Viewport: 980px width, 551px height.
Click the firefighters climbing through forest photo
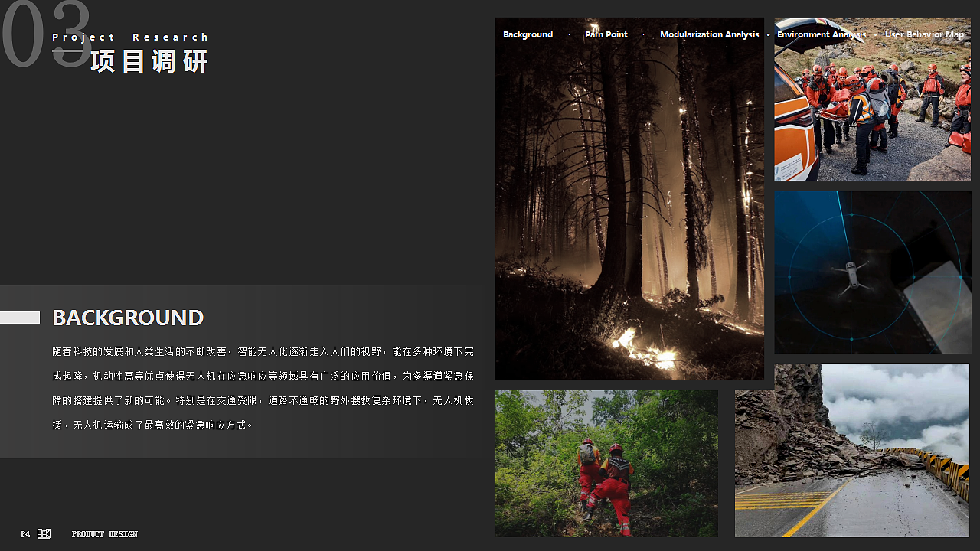pyautogui.click(x=606, y=464)
